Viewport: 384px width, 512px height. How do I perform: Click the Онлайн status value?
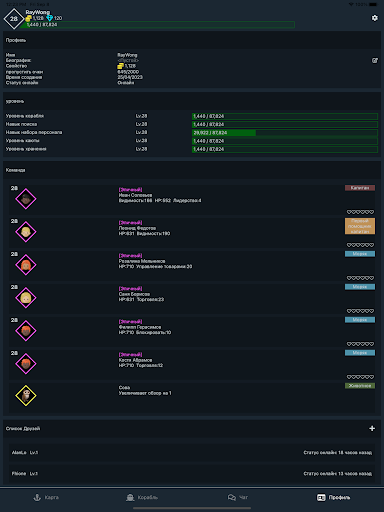126,83
